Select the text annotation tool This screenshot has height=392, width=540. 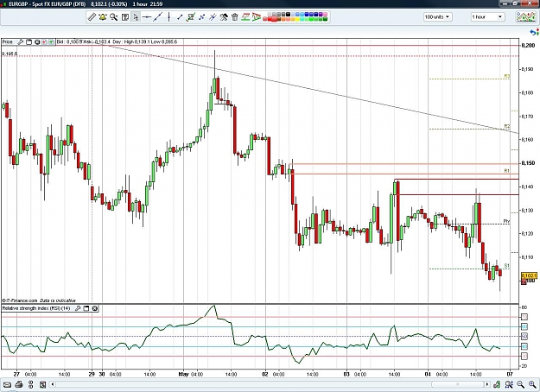(125, 17)
